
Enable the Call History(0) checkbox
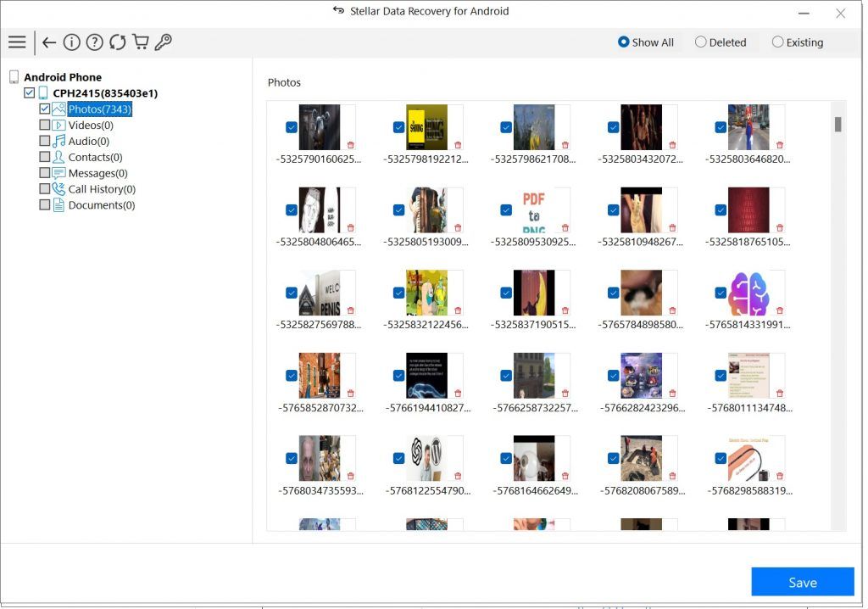click(45, 189)
